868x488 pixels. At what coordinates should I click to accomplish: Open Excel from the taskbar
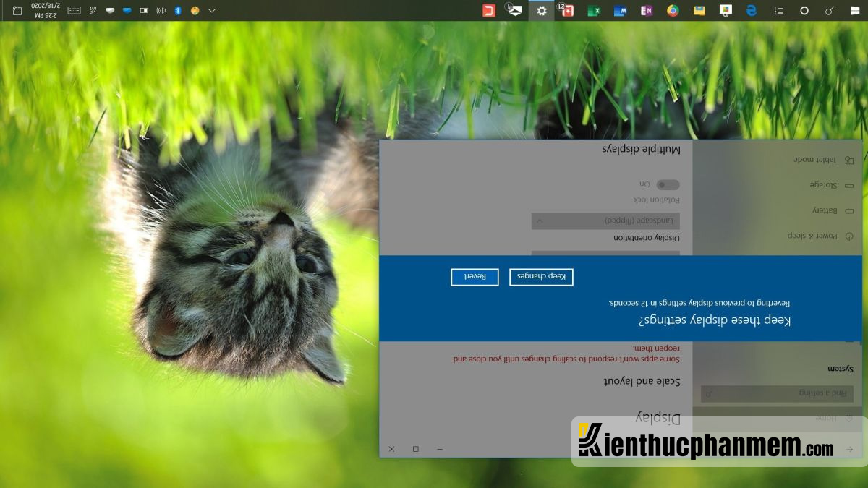[x=594, y=11]
